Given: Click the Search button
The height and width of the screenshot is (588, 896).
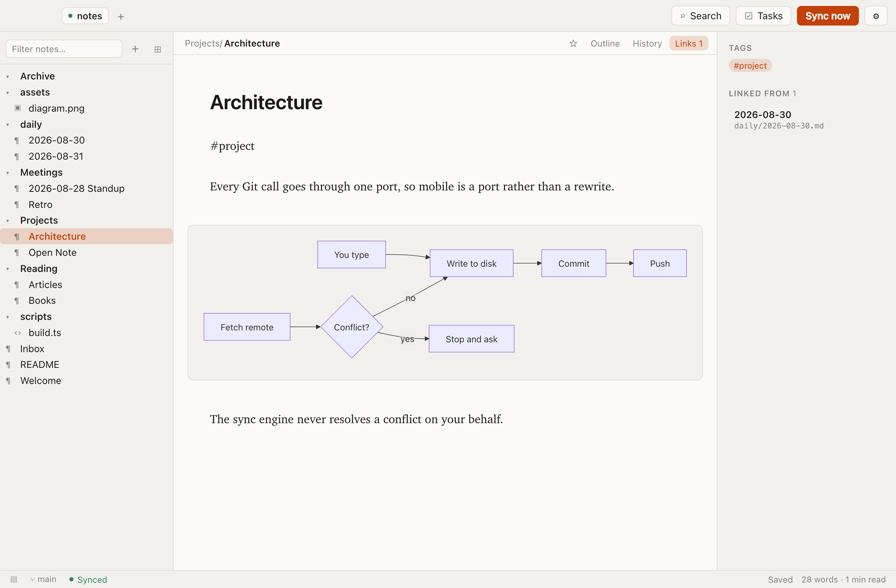Looking at the screenshot, I should click(700, 16).
